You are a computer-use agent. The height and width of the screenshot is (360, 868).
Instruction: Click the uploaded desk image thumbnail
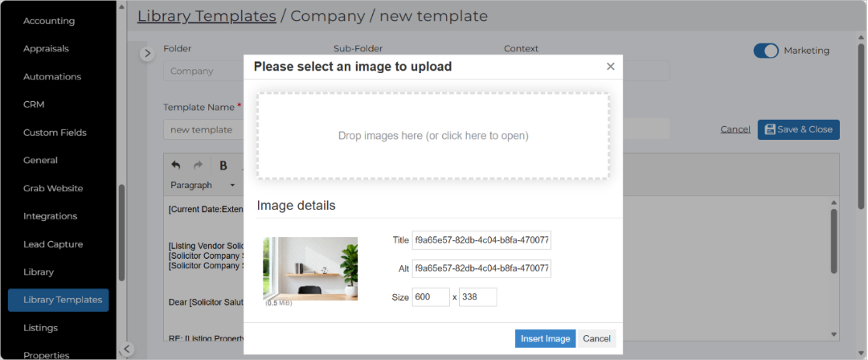click(x=310, y=268)
